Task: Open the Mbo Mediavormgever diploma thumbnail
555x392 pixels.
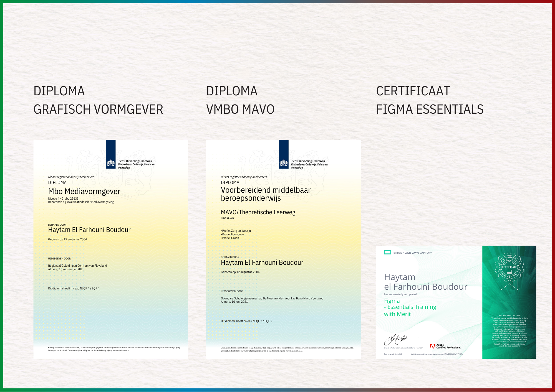Action: click(111, 250)
